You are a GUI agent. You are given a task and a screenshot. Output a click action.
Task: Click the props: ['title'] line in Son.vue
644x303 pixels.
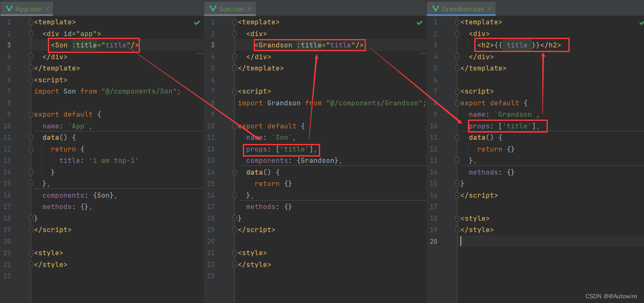(x=282, y=149)
